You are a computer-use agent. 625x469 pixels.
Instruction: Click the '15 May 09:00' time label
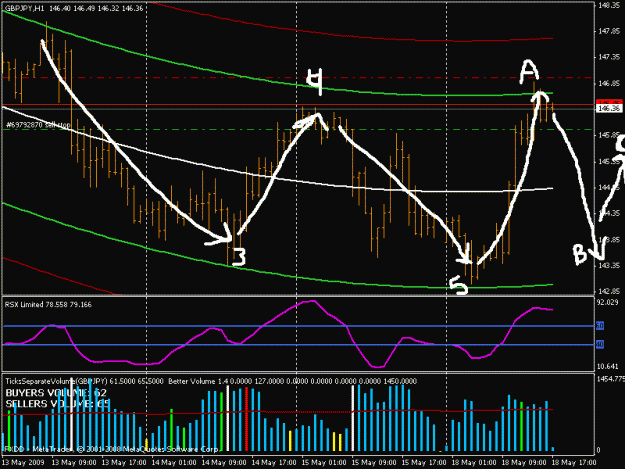[x=374, y=463]
